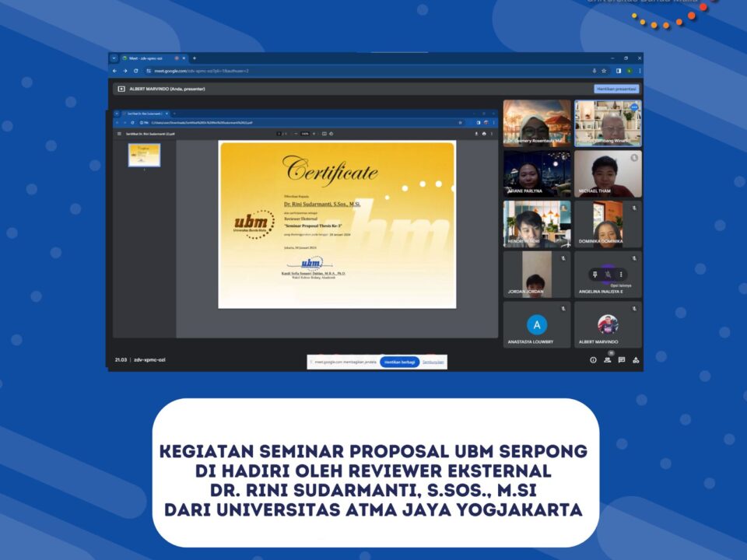Screen dimensions: 747x560
Task: Go forward in outer Chrome window
Action: pos(125,71)
